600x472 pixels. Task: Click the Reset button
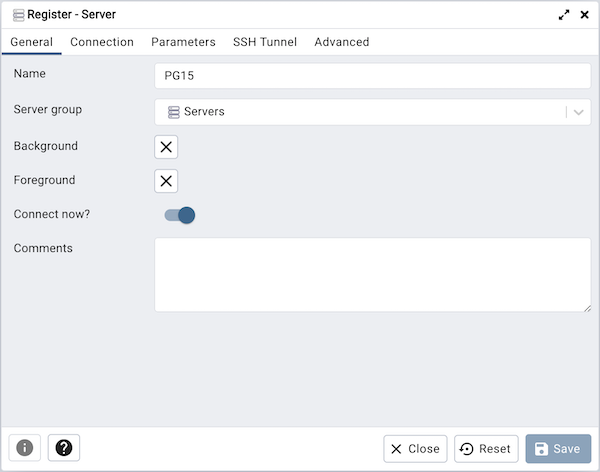tap(486, 449)
